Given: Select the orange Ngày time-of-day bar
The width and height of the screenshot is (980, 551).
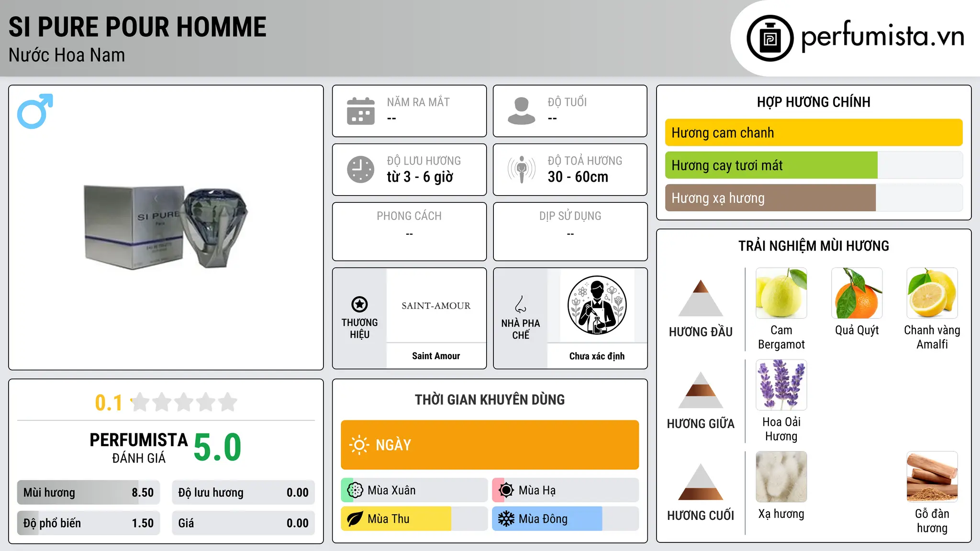Looking at the screenshot, I should pyautogui.click(x=490, y=445).
